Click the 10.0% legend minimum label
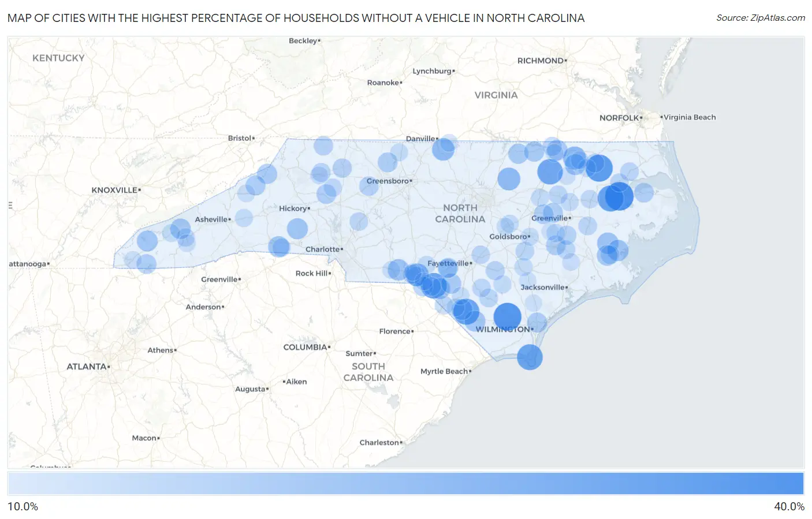The width and height of the screenshot is (812, 519). pyautogui.click(x=23, y=507)
